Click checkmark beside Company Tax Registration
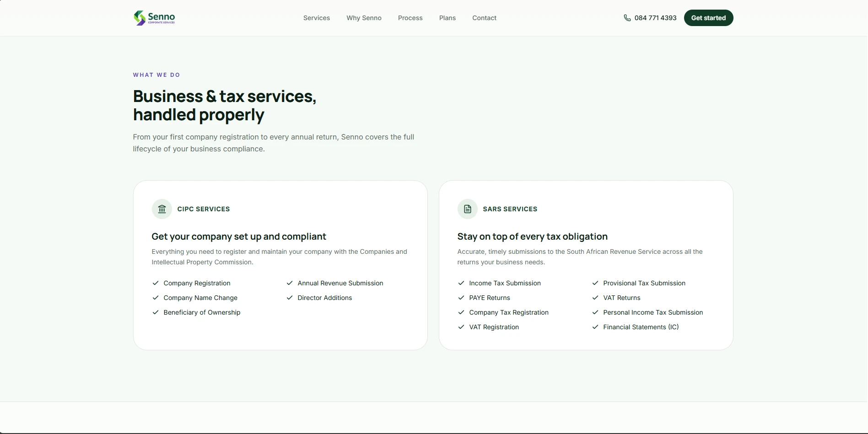Viewport: 868px width, 434px height. pos(461,312)
